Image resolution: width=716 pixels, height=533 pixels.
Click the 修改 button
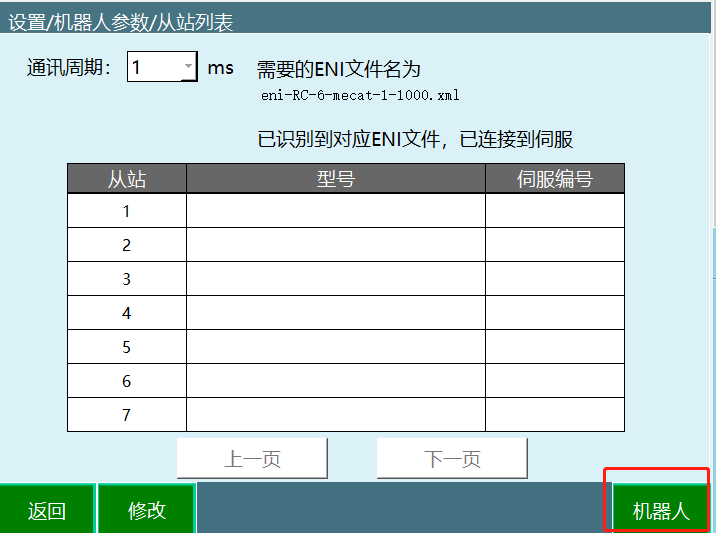tap(147, 509)
